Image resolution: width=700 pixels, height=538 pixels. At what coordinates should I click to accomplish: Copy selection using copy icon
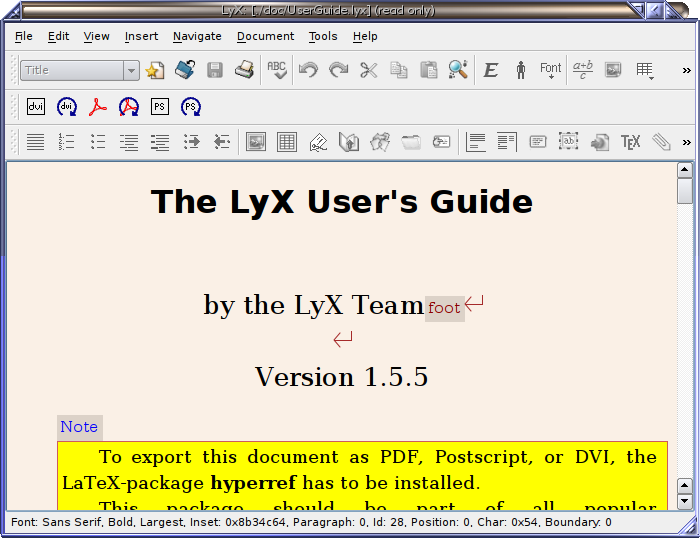point(399,70)
